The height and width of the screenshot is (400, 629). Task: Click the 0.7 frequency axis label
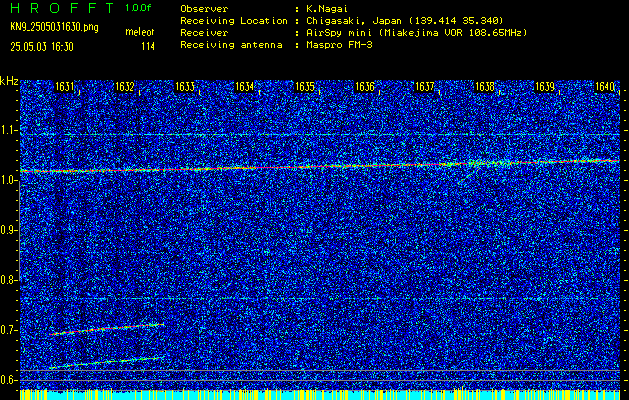[8, 330]
